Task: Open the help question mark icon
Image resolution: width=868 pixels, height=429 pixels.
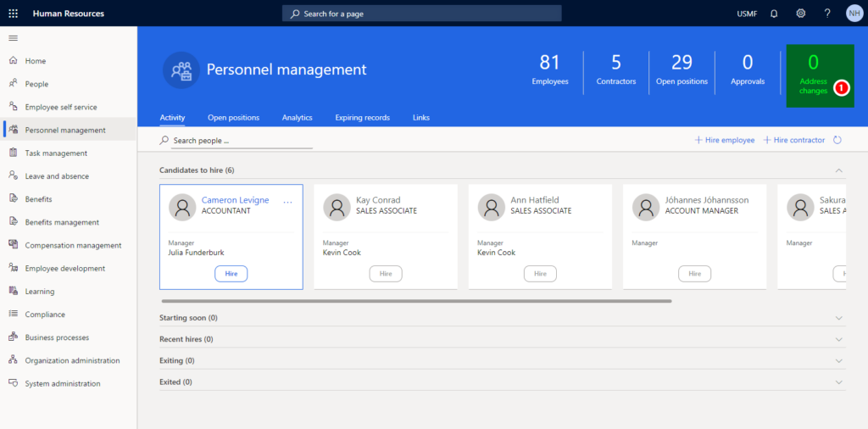Action: (827, 14)
